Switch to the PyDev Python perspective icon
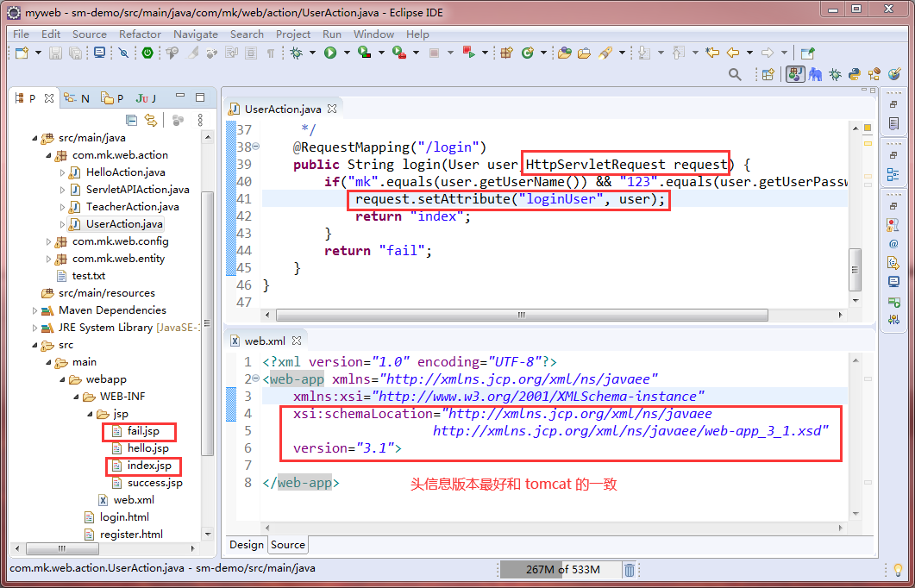 pyautogui.click(x=855, y=74)
